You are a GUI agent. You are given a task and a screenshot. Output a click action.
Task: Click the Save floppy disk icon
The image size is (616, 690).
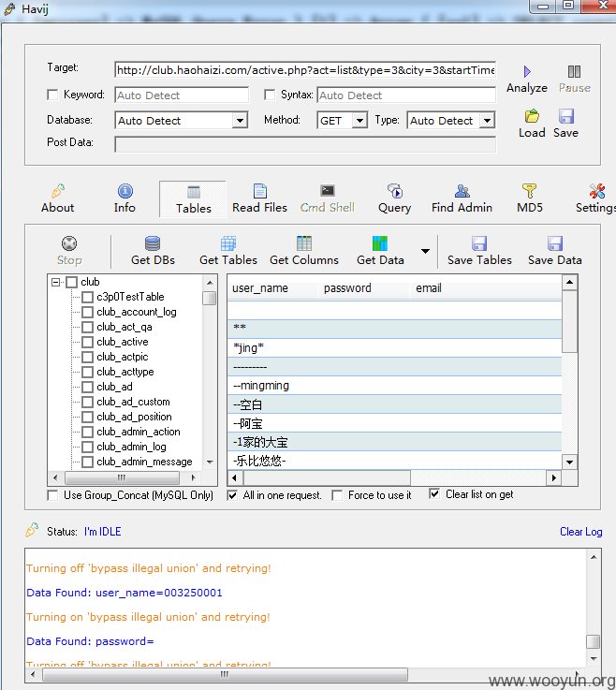tap(565, 116)
